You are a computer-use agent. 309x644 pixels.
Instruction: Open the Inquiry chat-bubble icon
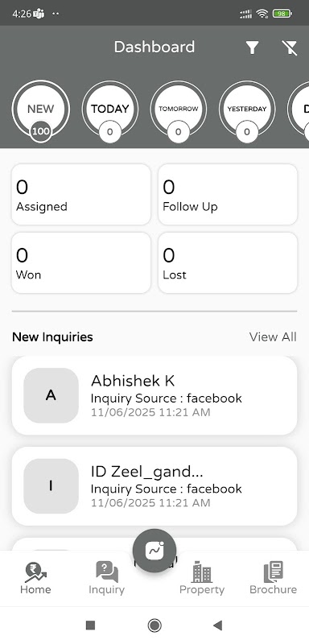[x=107, y=572]
